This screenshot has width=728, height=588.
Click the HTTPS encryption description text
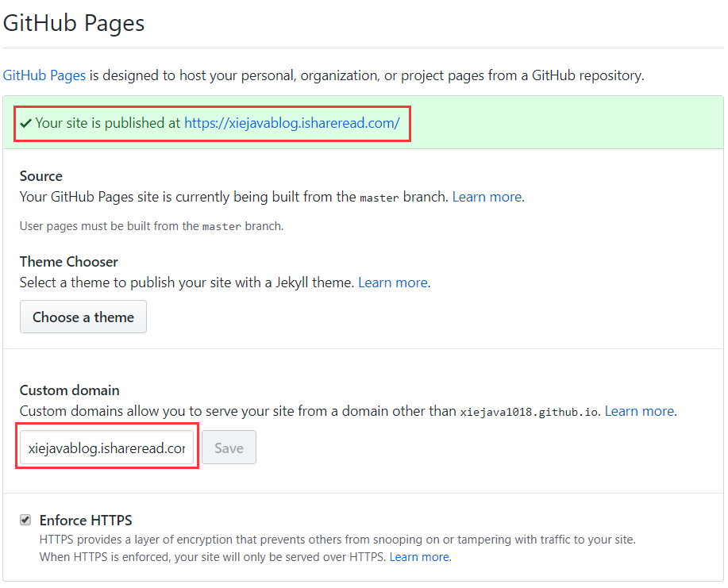337,540
